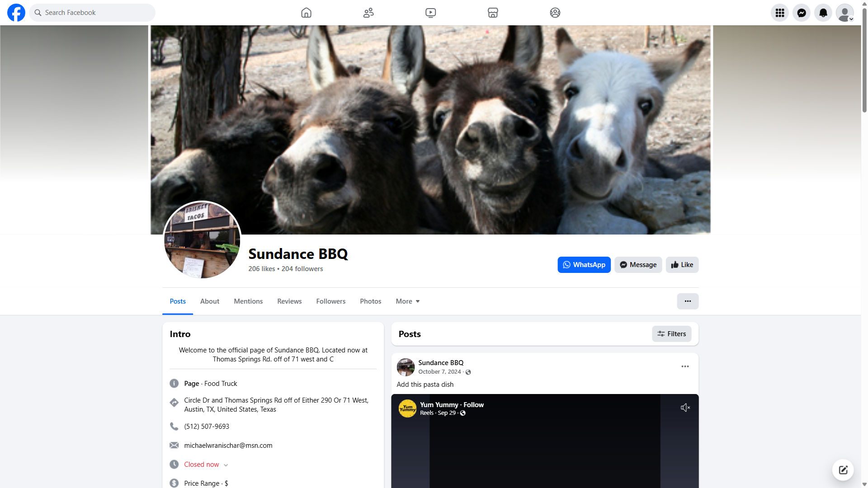Image resolution: width=868 pixels, height=488 pixels.
Task: Unmute the Yum Yummy reel sound
Action: (685, 408)
